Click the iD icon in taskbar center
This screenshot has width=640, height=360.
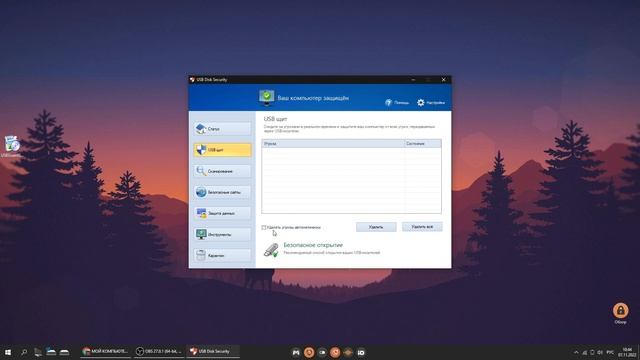pyautogui.click(x=361, y=352)
